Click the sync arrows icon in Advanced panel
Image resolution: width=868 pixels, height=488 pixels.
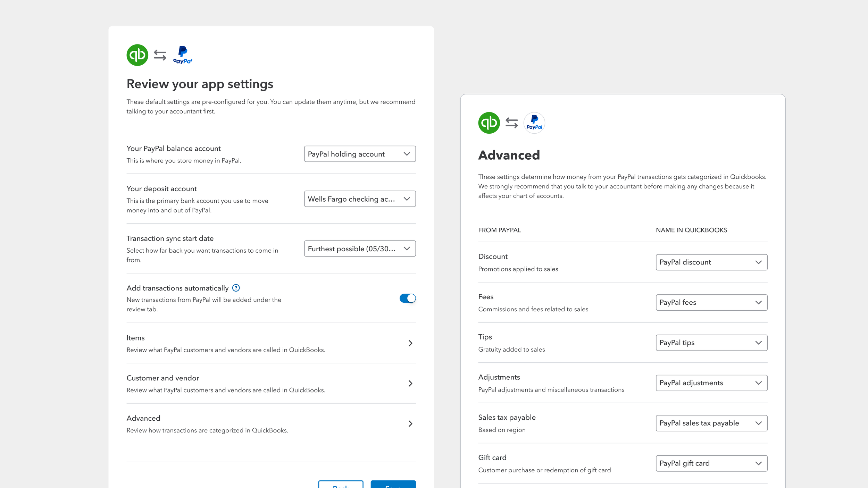tap(511, 123)
